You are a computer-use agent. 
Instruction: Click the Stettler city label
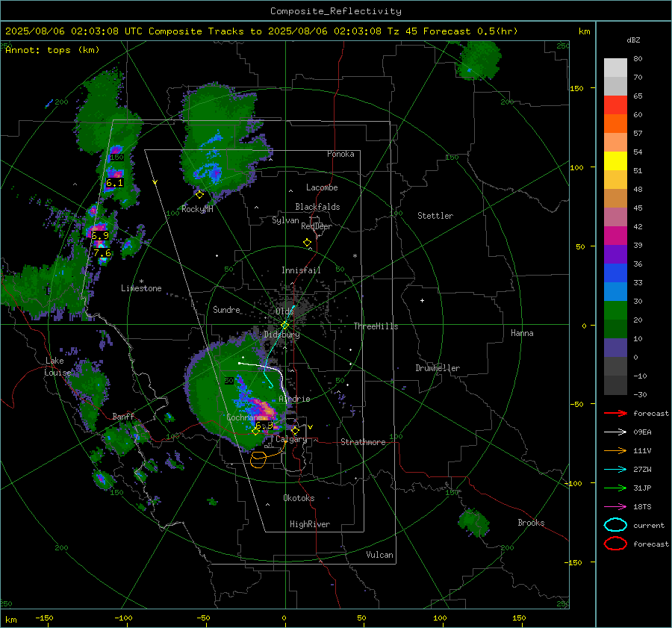coord(435,216)
